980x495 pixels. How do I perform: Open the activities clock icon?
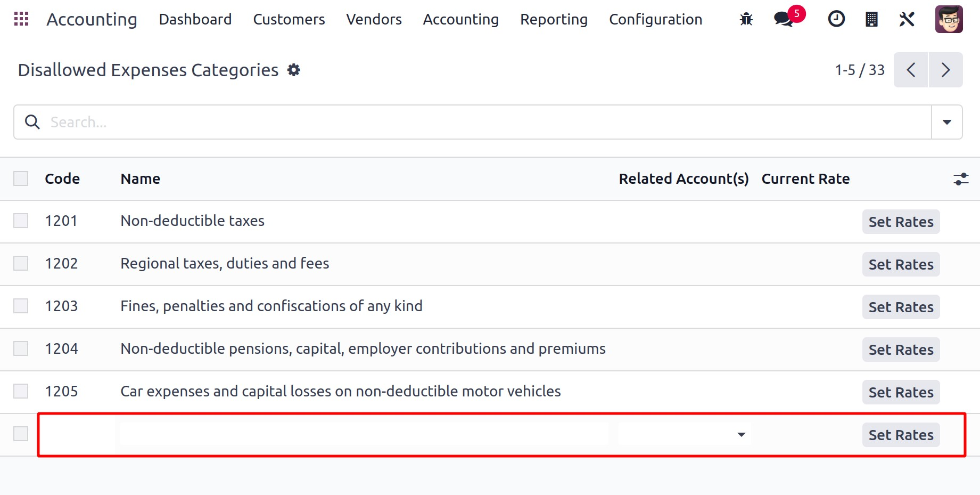click(836, 20)
